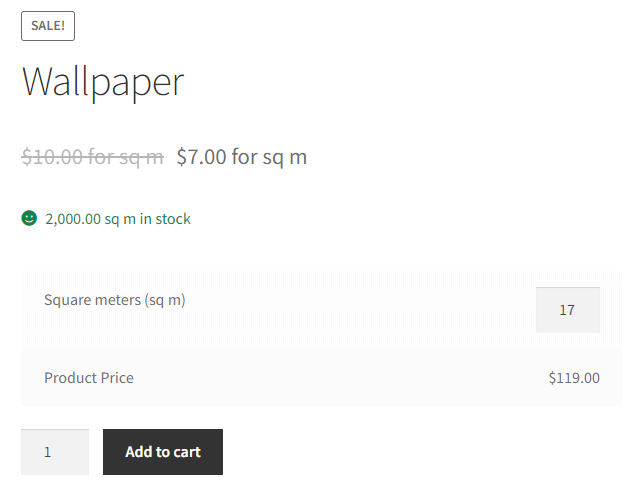Click the '2,000.00' stock quantity number
The width and height of the screenshot is (637, 490).
(x=73, y=219)
